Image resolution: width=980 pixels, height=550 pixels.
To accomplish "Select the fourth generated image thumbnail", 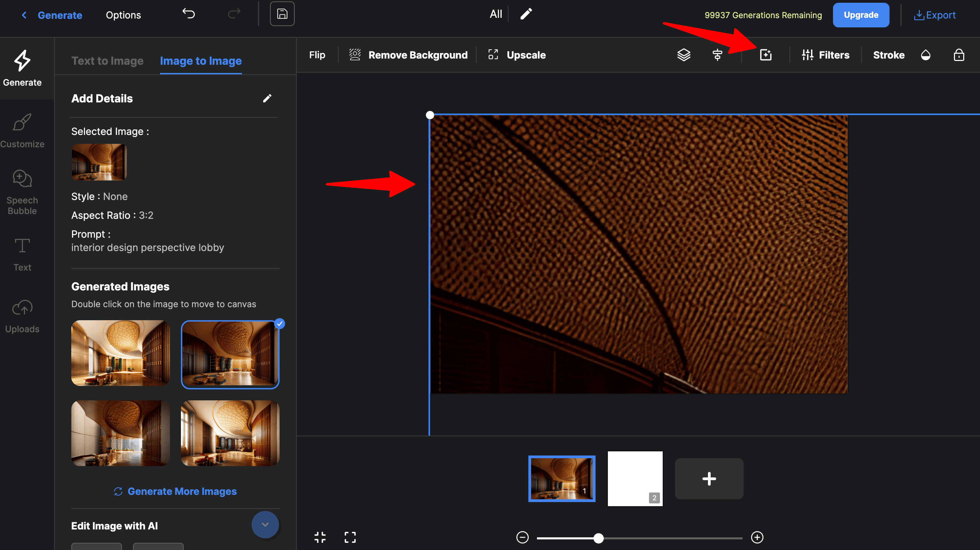I will click(230, 433).
